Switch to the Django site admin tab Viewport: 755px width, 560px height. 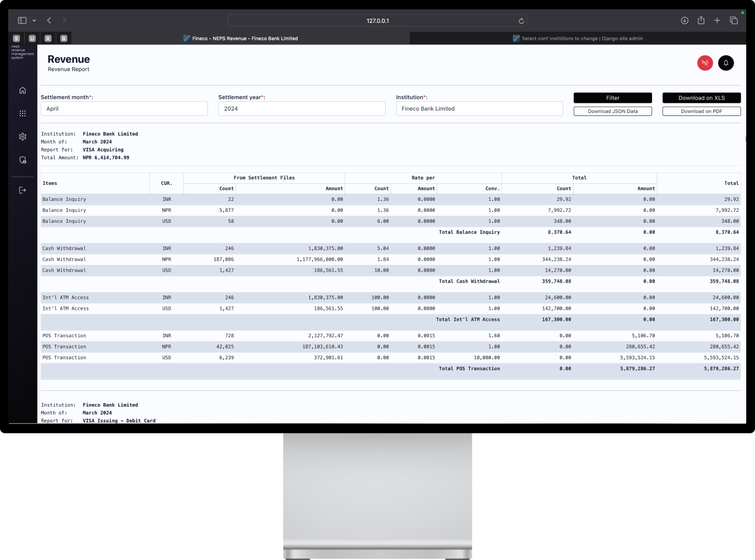(578, 38)
